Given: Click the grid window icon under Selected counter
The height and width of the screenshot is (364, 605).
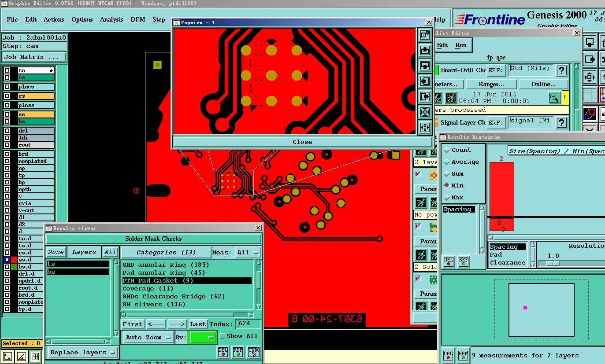Looking at the screenshot, I should tap(36, 357).
